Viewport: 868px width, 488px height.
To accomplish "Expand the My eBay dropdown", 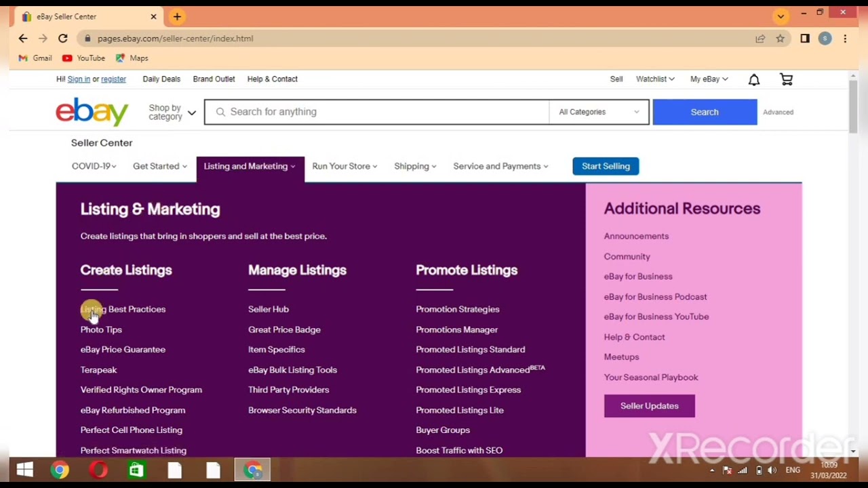I will click(709, 79).
